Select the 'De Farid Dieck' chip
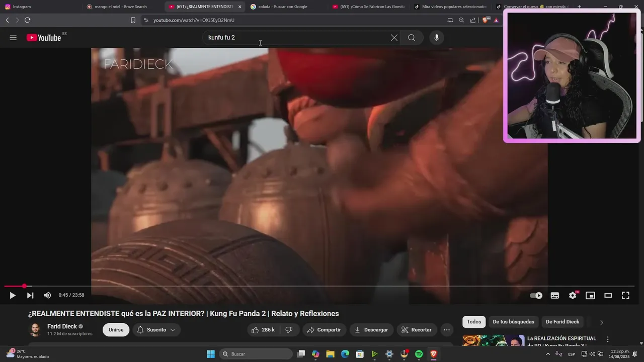The height and width of the screenshot is (362, 644). [x=562, y=322]
